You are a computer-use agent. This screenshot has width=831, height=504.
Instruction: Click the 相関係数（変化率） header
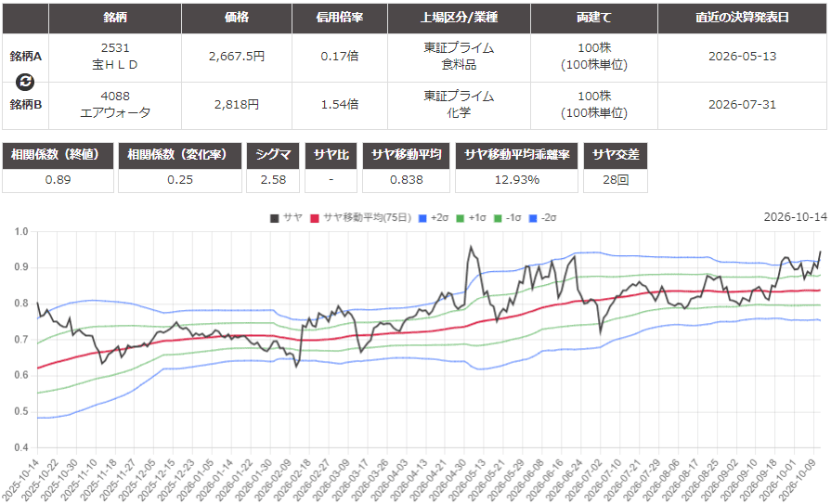[179, 155]
